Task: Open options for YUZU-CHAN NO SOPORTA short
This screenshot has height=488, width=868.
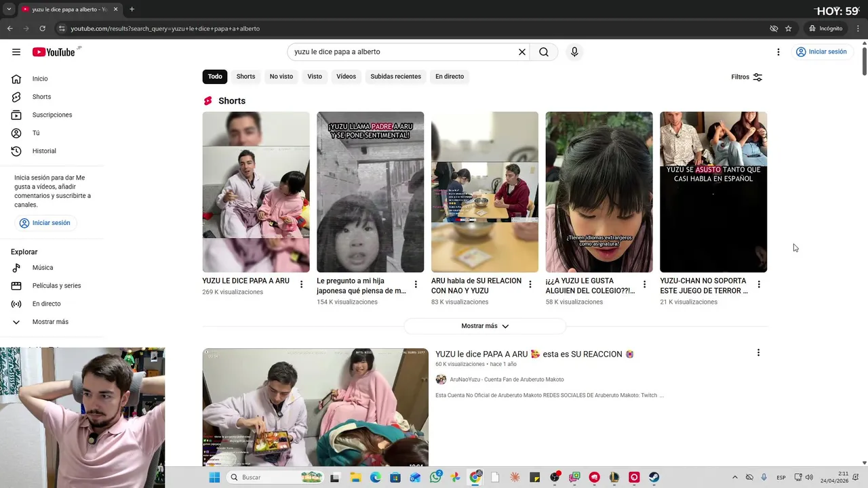Action: point(759,285)
